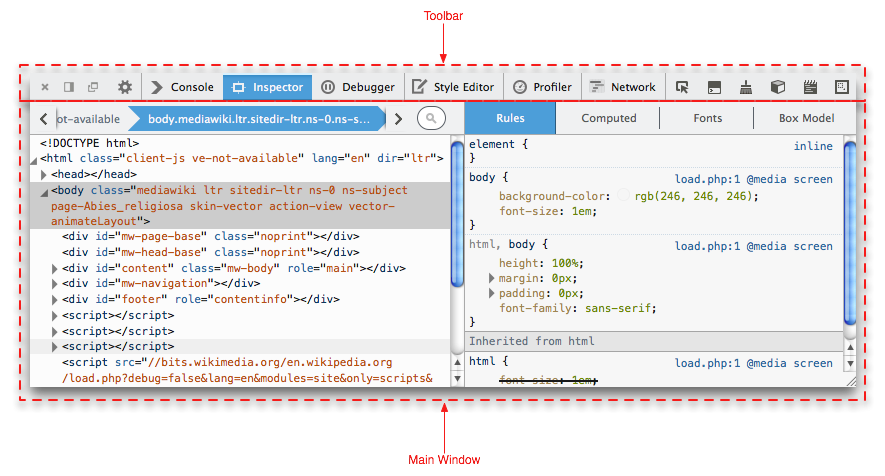Expand the margin property in Rules
The image size is (885, 476).
(x=491, y=277)
